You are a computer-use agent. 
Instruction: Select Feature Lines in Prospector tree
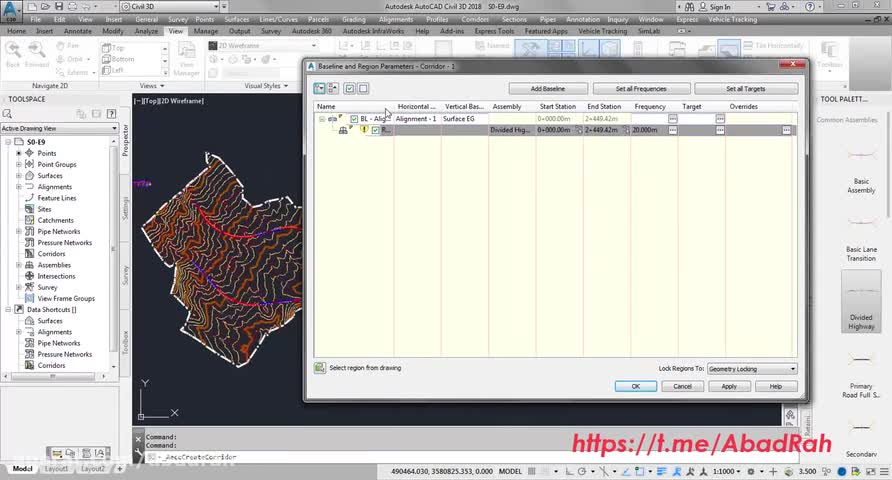click(57, 198)
